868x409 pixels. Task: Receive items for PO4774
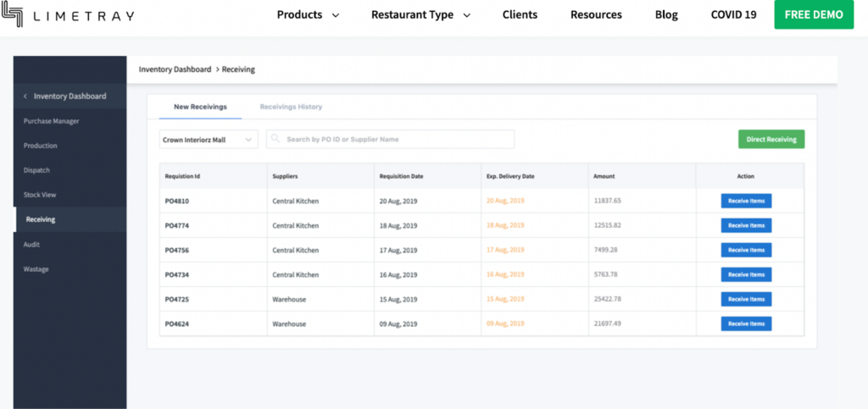(746, 225)
